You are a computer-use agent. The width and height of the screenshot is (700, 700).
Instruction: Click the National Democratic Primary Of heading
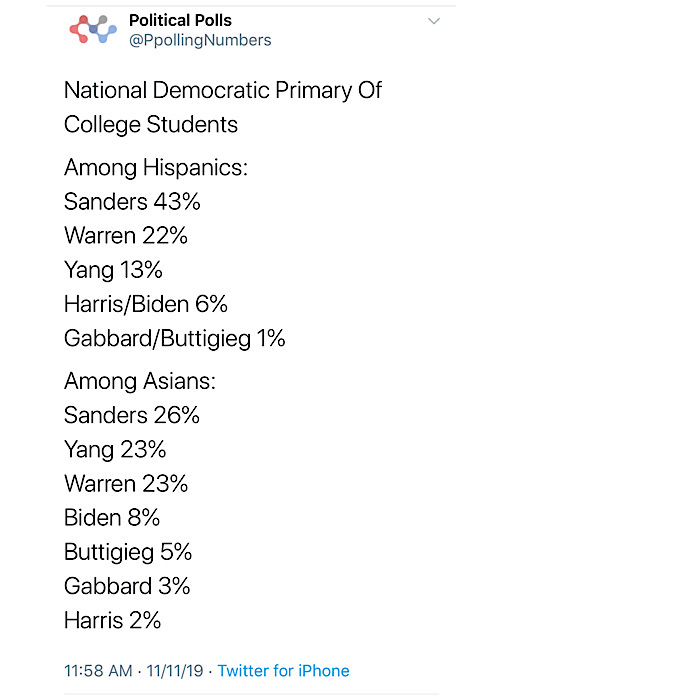point(223,91)
